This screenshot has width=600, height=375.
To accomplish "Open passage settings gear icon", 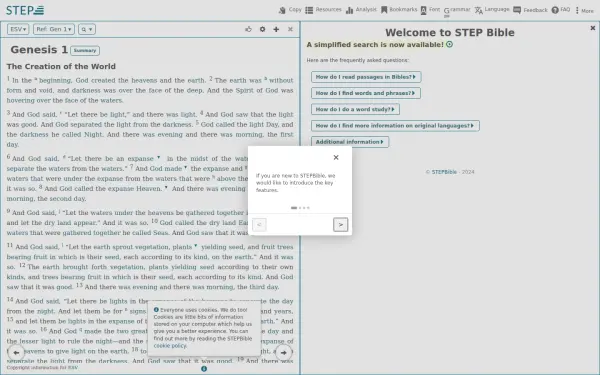I will coord(262,29).
